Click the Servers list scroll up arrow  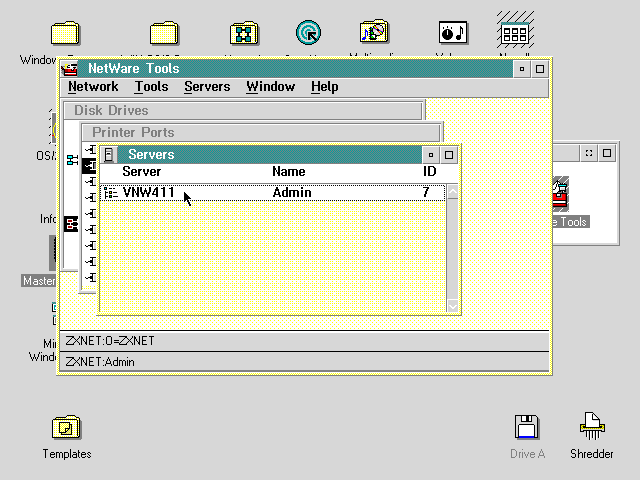click(x=452, y=192)
